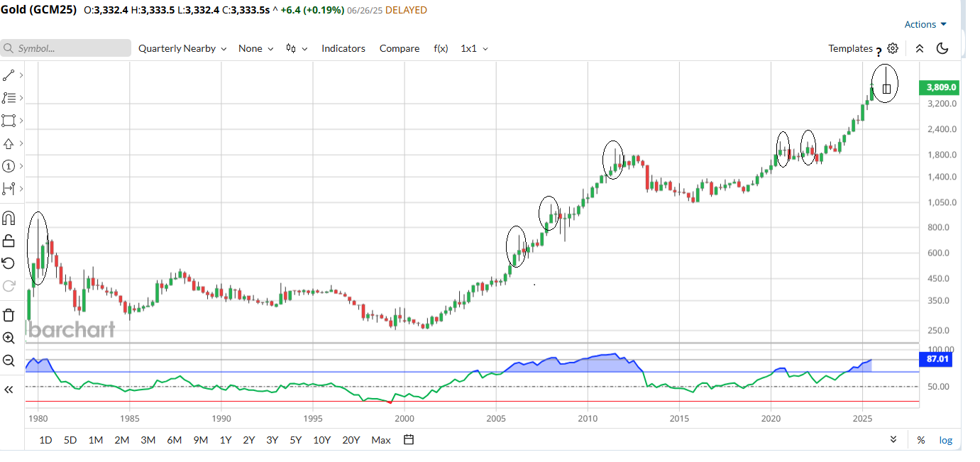Switch the price scale to log
The height and width of the screenshot is (462, 980).
tap(946, 440)
